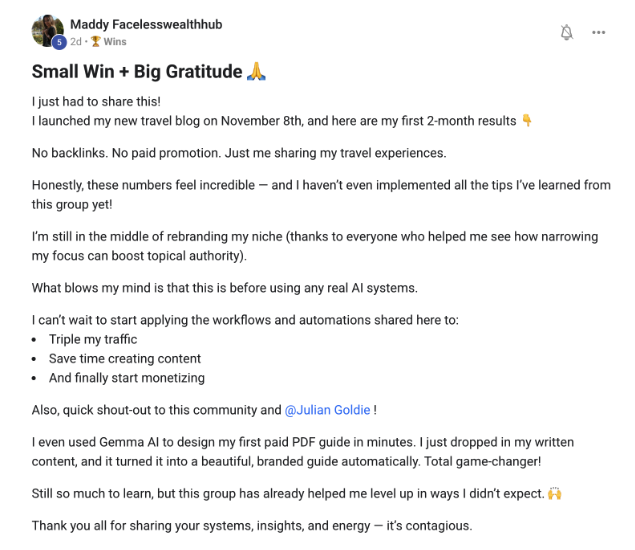Open the Wins category label
The width and height of the screenshot is (635, 550).
tap(115, 42)
